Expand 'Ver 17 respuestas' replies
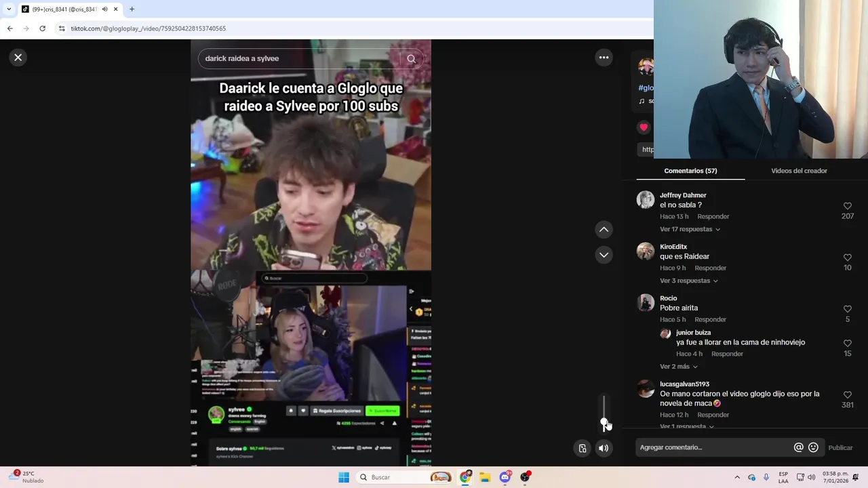This screenshot has height=488, width=868. (x=690, y=229)
